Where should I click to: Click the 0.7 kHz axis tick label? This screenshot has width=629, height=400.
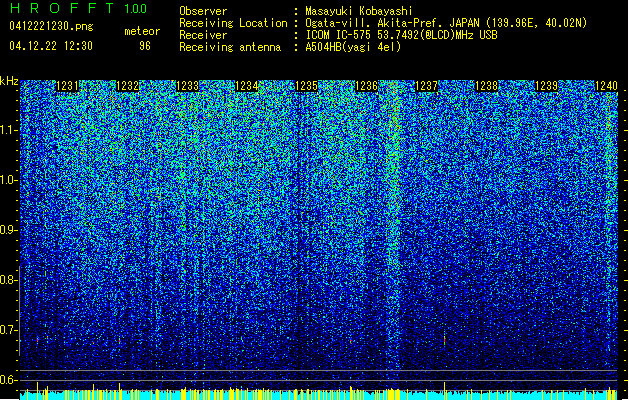(x=7, y=330)
